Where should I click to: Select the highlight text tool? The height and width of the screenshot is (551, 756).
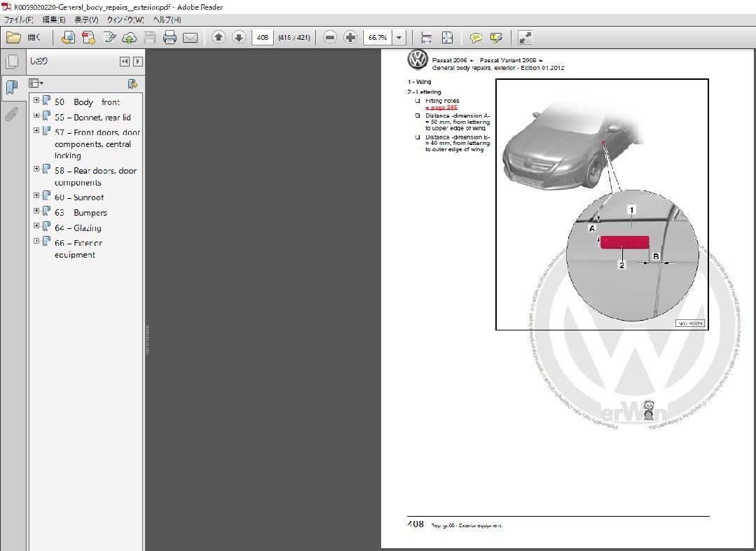pos(496,38)
